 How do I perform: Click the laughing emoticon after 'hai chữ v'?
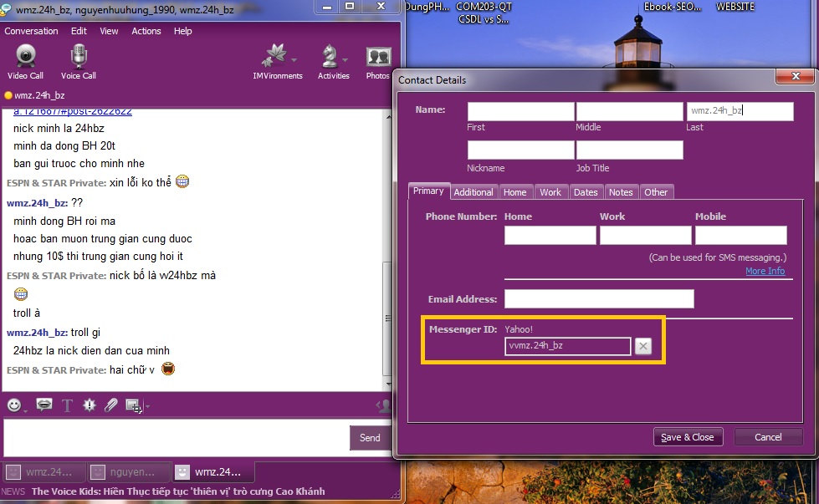click(x=168, y=369)
